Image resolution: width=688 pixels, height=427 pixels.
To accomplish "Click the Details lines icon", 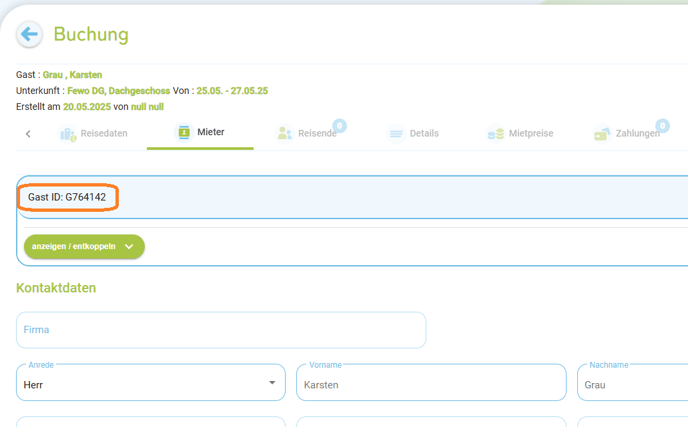I will tap(396, 133).
